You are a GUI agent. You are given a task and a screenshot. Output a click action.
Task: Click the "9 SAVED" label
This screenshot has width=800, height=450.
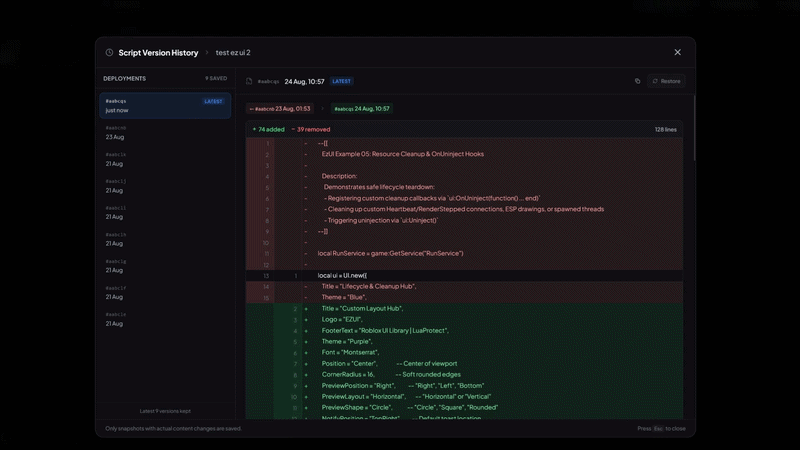click(216, 79)
